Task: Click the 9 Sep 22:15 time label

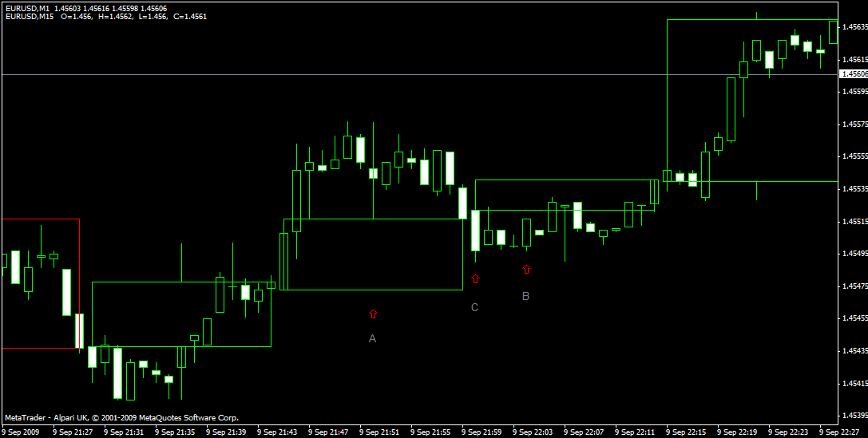Action: (687, 432)
